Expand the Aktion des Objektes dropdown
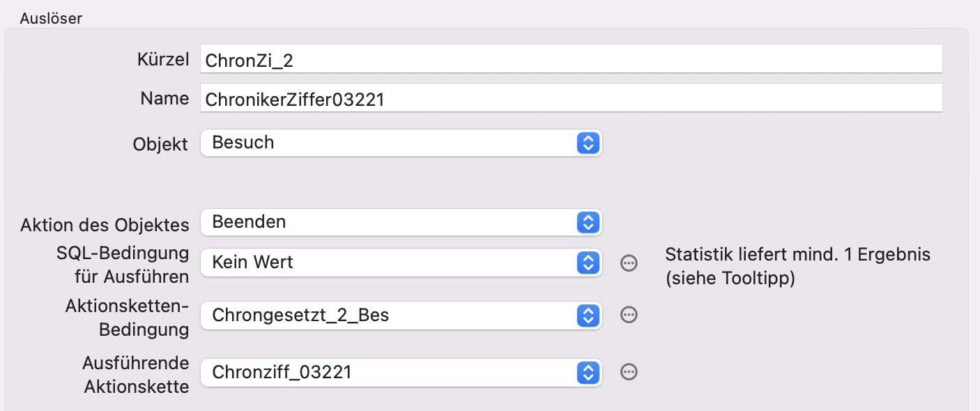 (x=401, y=222)
